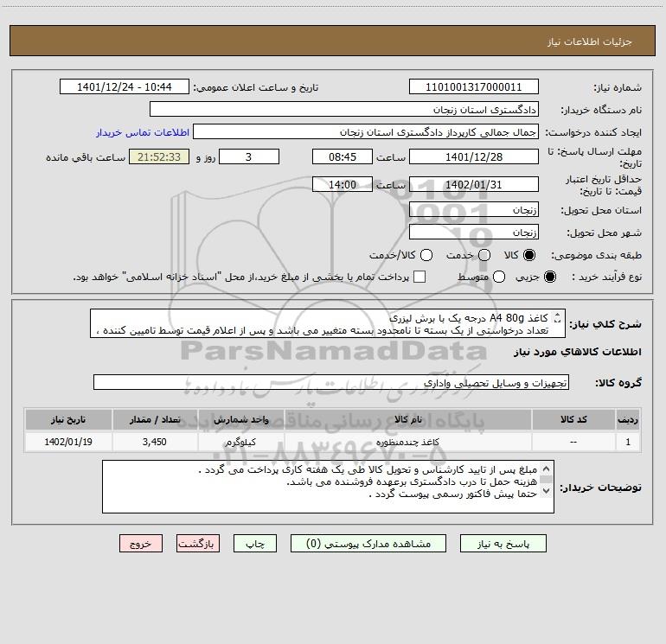Select the کالا radio button

tap(529, 255)
